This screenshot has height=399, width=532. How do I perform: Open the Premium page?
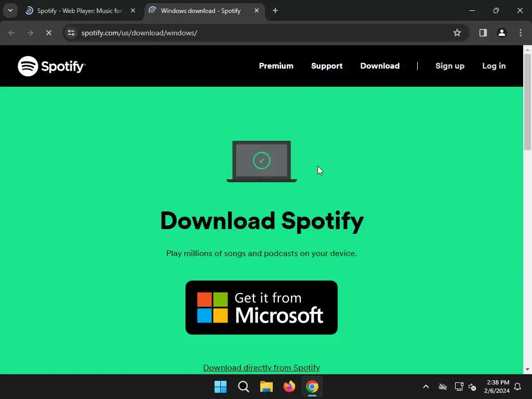(x=276, y=66)
